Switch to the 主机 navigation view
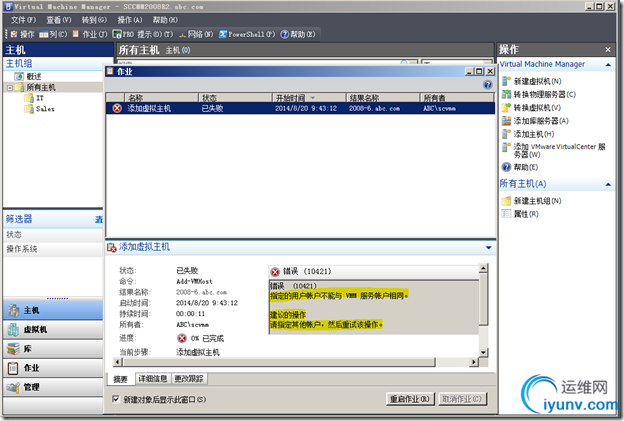 (53, 310)
